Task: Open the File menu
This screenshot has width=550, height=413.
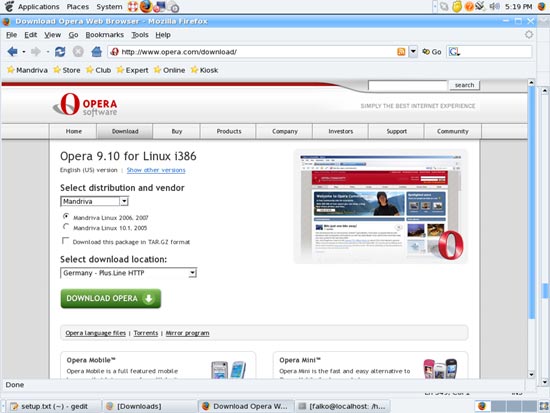Action: (12, 35)
